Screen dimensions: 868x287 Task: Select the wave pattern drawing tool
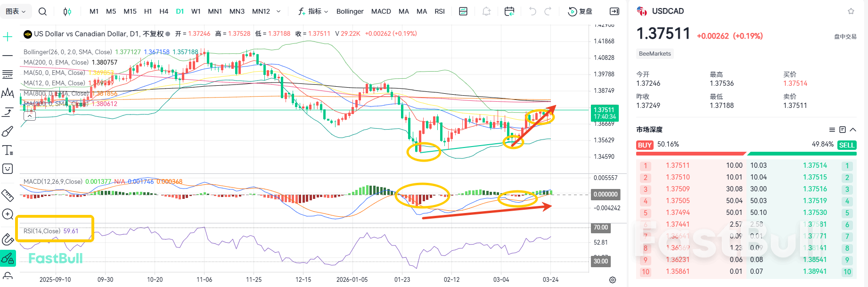click(x=8, y=93)
